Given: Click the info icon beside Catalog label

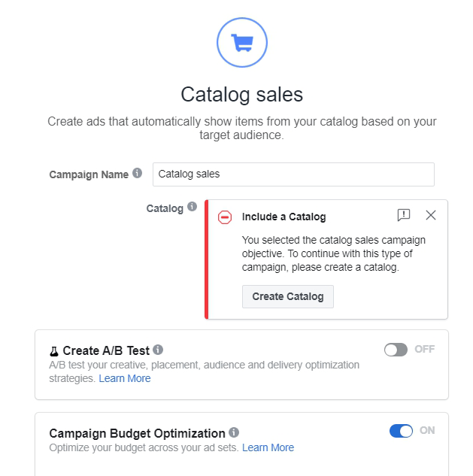Looking at the screenshot, I should (192, 207).
